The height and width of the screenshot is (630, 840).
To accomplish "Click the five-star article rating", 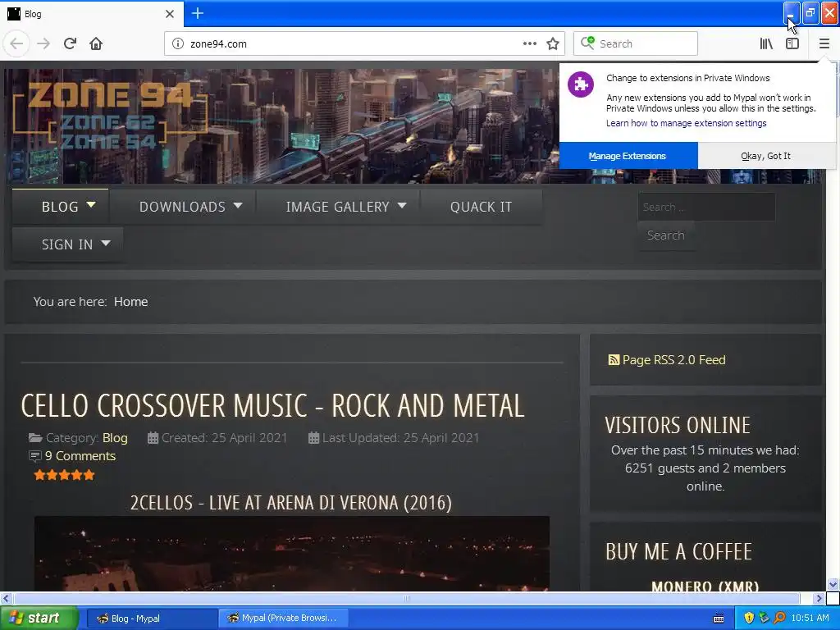I will [64, 475].
